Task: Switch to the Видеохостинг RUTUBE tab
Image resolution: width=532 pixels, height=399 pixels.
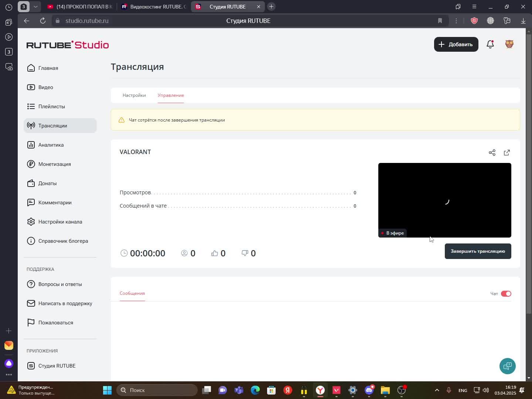Action: pos(154,7)
